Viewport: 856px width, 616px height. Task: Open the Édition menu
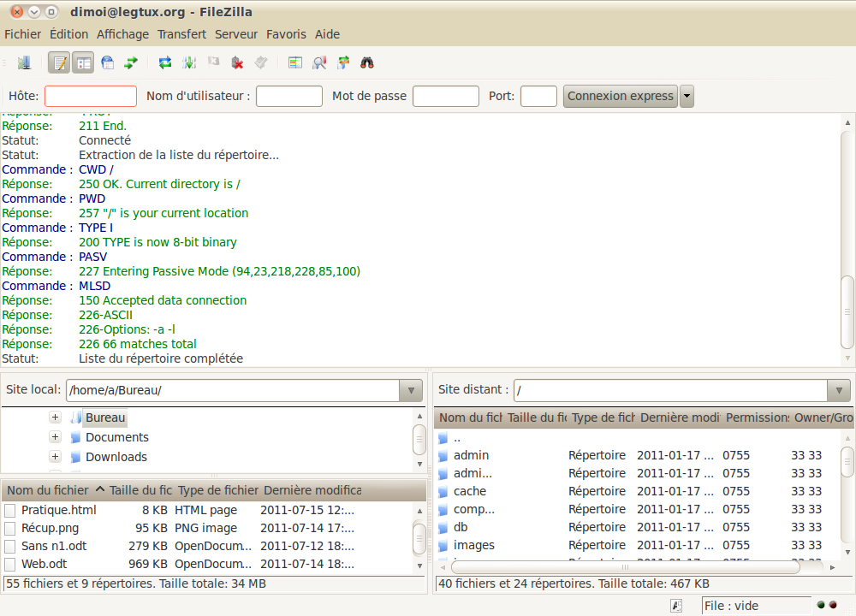68,34
